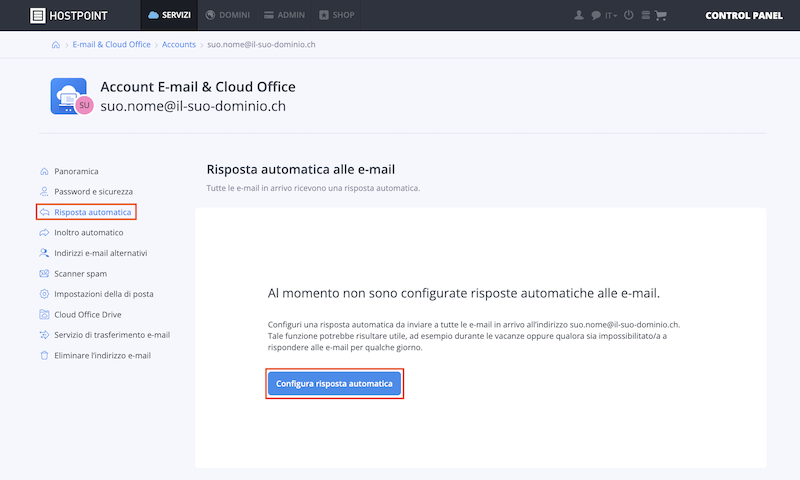
Task: Click the Cloud Office Drive folder icon
Action: click(x=44, y=314)
